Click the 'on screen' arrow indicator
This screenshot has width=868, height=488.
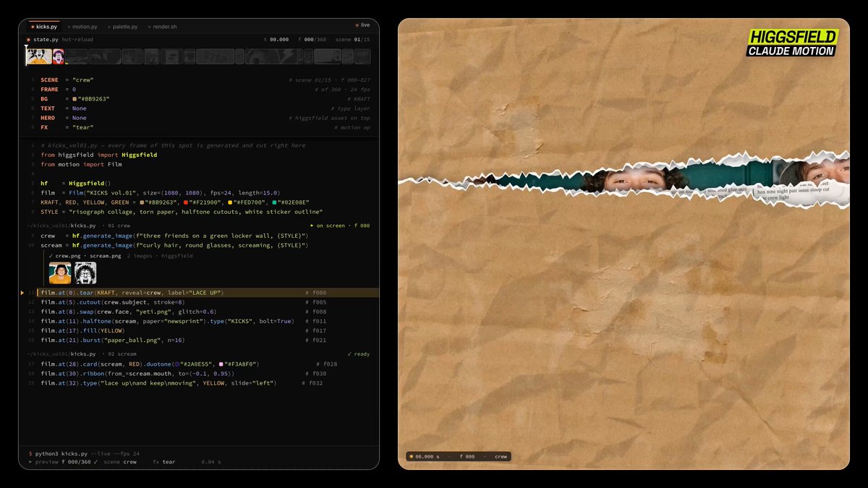coord(312,226)
